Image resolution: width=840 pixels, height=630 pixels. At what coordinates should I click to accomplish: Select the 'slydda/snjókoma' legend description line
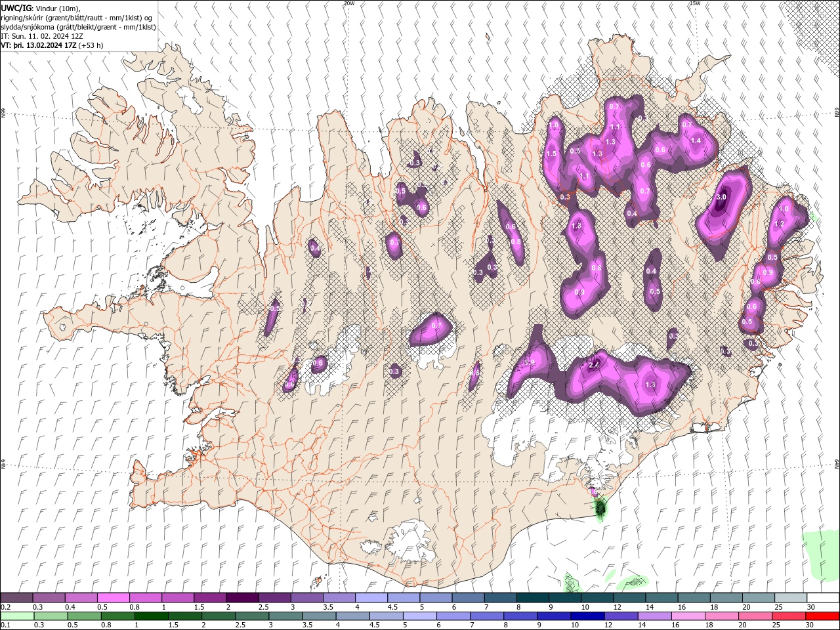pos(77,27)
